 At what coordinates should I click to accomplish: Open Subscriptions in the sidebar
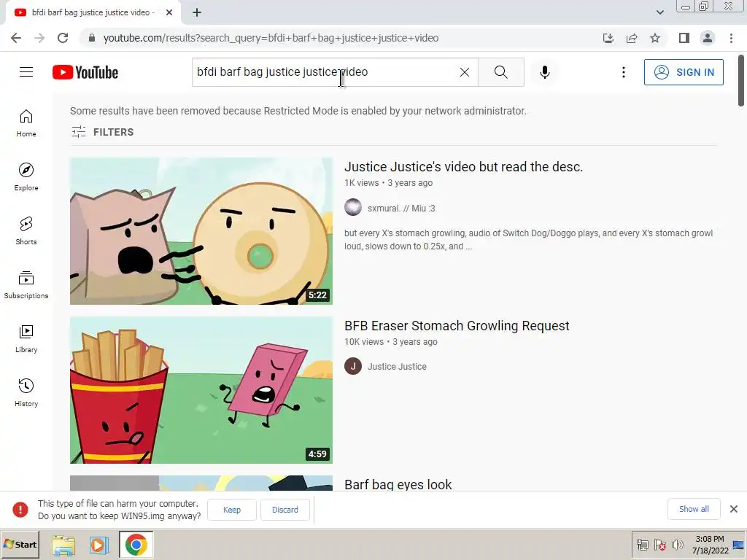tap(26, 285)
